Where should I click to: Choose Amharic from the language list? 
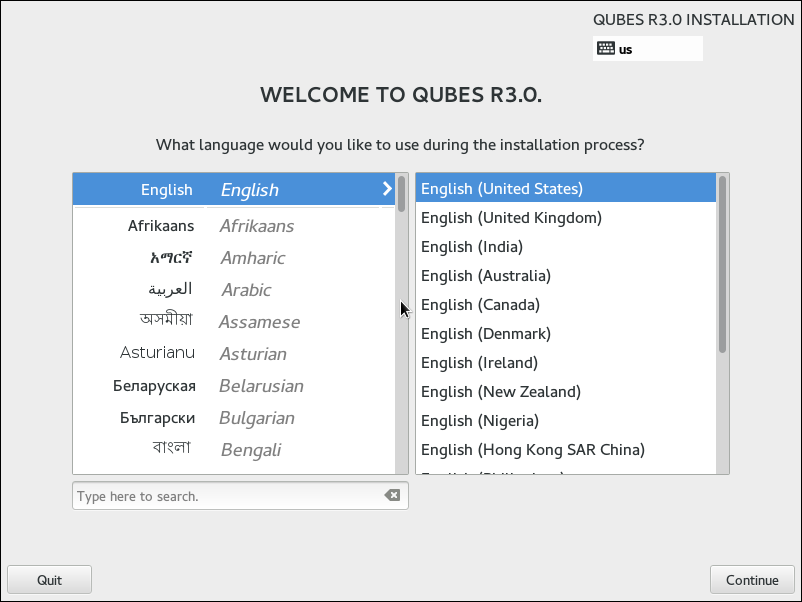click(234, 258)
